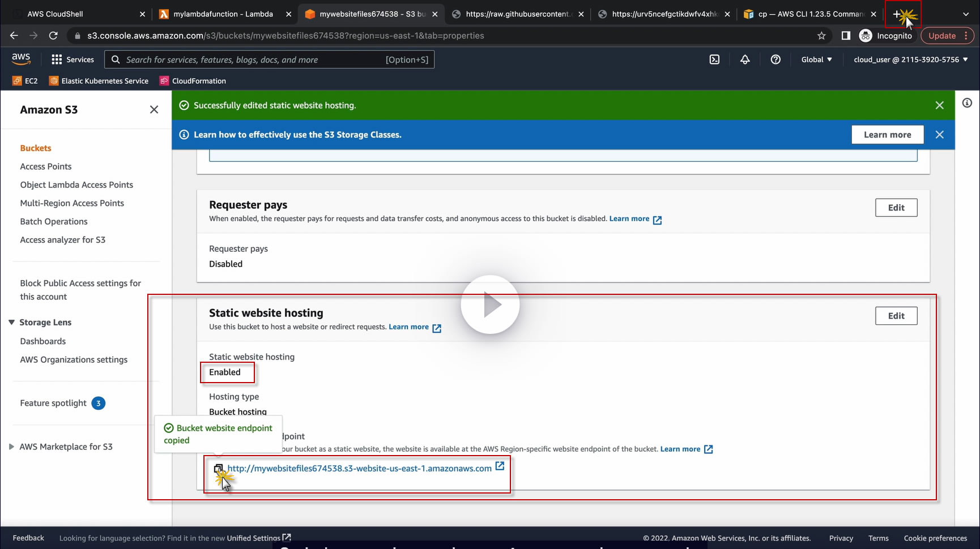The height and width of the screenshot is (549, 980).
Task: Collapse the Storage Lens section
Action: click(x=11, y=322)
